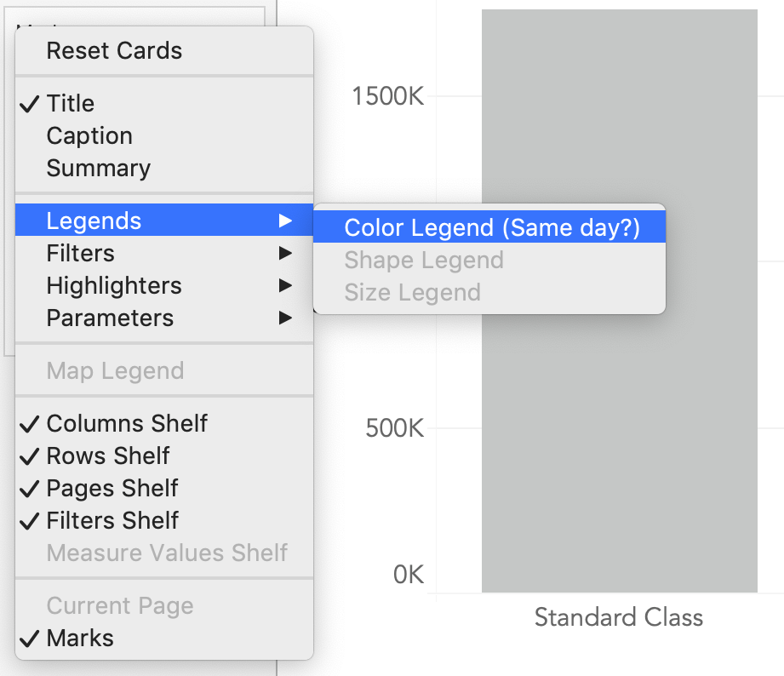Hide the Filters Shelf
Image resolution: width=784 pixels, height=676 pixels.
[x=112, y=521]
